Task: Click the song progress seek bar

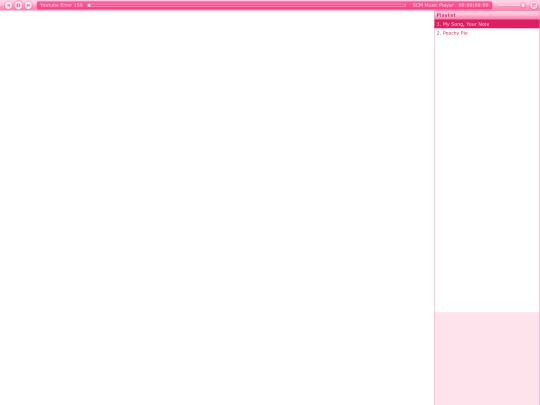Action: click(247, 5)
